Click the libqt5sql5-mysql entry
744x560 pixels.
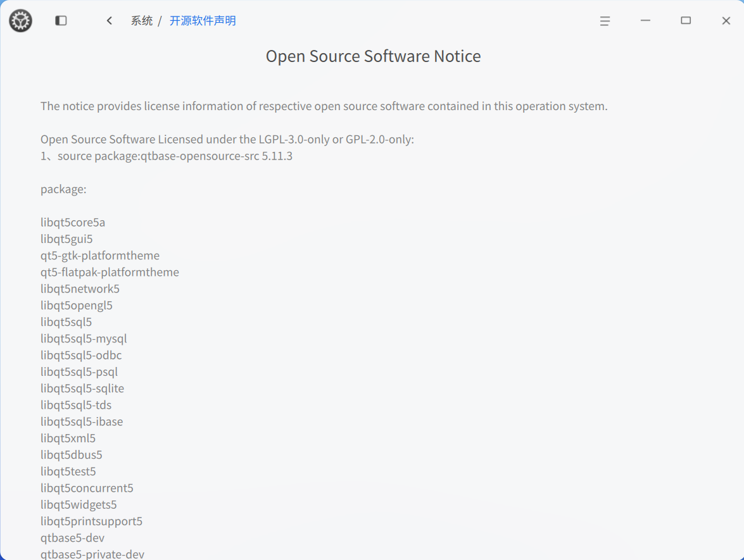point(84,339)
